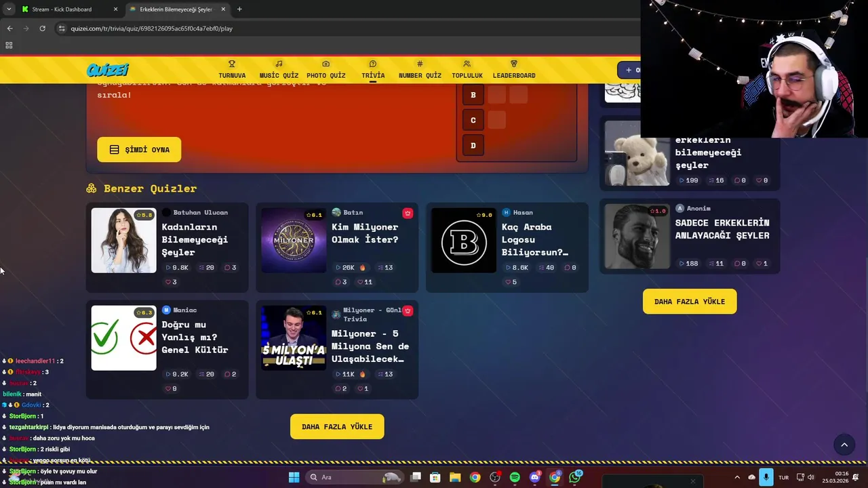Expand the Chrome tab search dropdown
The width and height of the screenshot is (868, 488).
pyautogui.click(x=9, y=9)
